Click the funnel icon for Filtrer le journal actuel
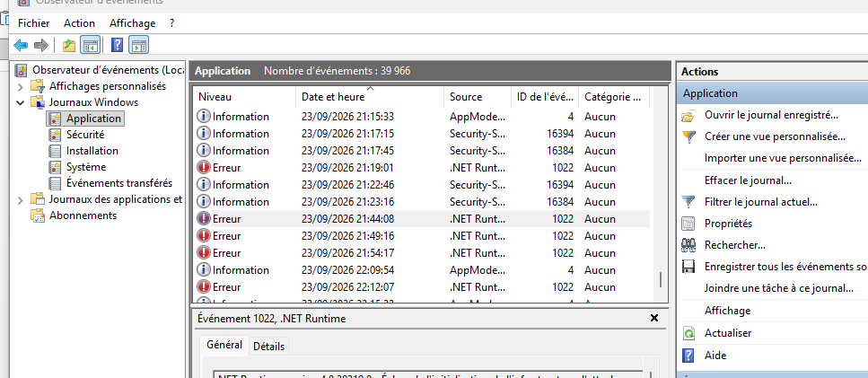Image resolution: width=868 pixels, height=378 pixels. 688,202
